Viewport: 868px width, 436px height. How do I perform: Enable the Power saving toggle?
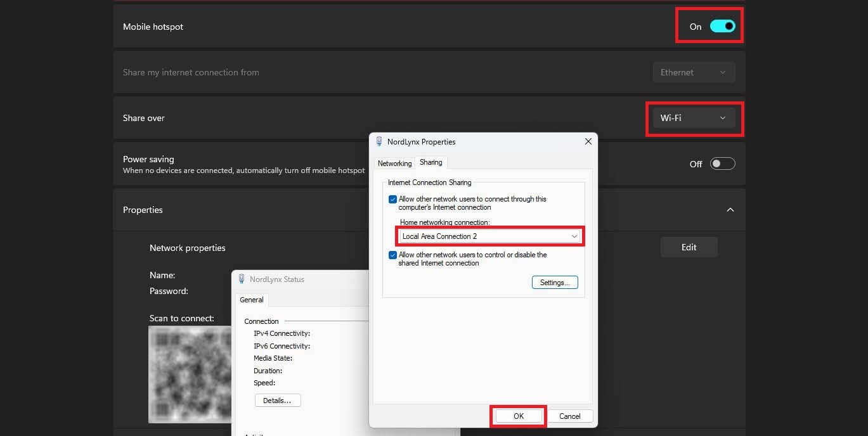722,163
